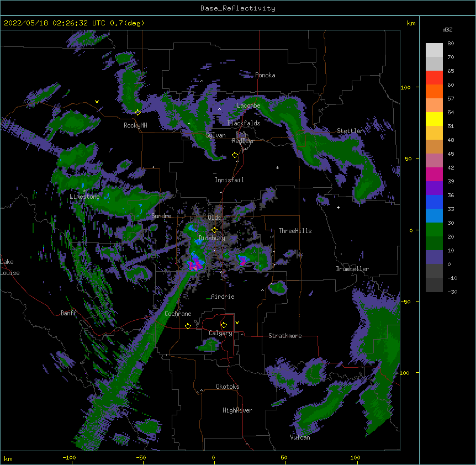The image size is (476, 465).
Task: Click the green echo south of Calgary
Action: tap(209, 345)
